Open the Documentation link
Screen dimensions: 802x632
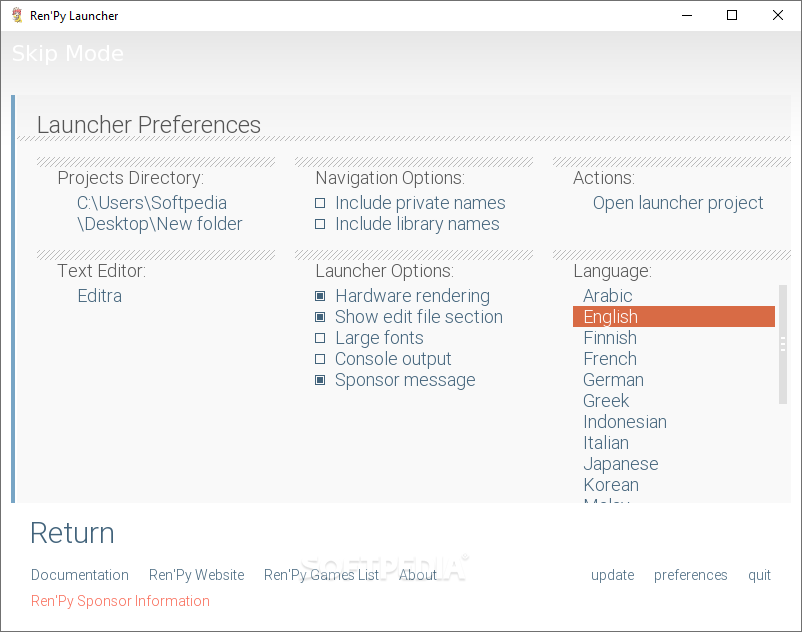pyautogui.click(x=80, y=575)
